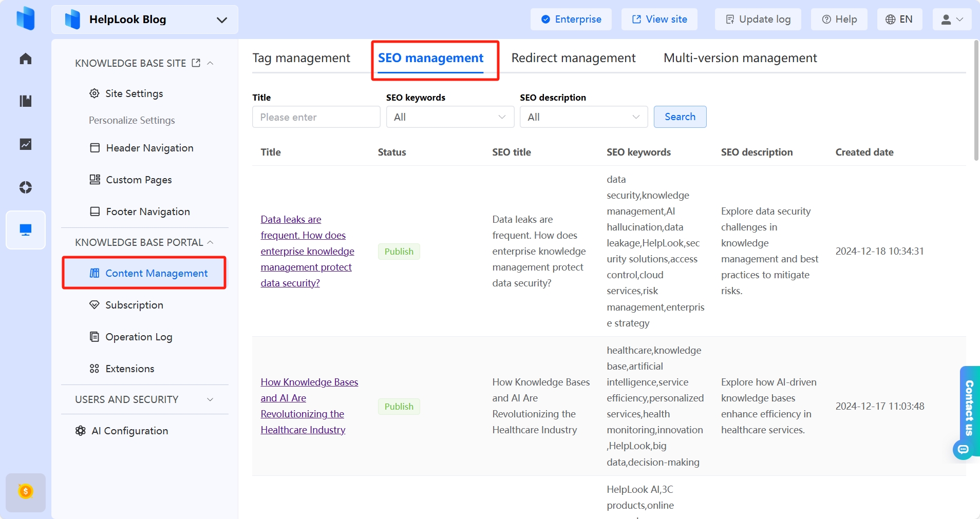Open the Multi-version management tab

click(740, 58)
